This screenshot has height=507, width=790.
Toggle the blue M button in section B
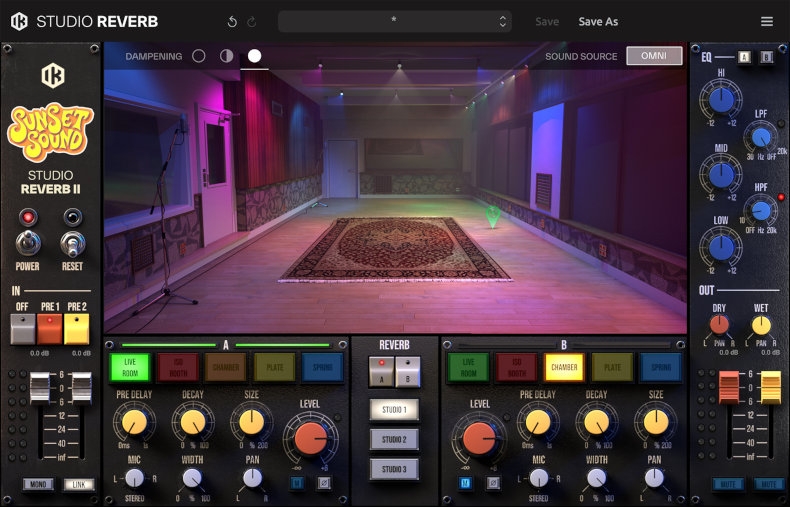tap(465, 483)
